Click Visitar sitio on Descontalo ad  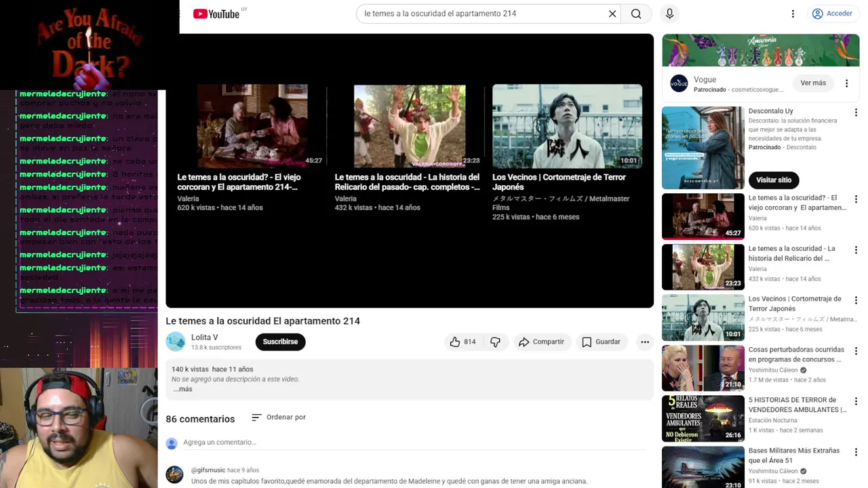coord(774,180)
